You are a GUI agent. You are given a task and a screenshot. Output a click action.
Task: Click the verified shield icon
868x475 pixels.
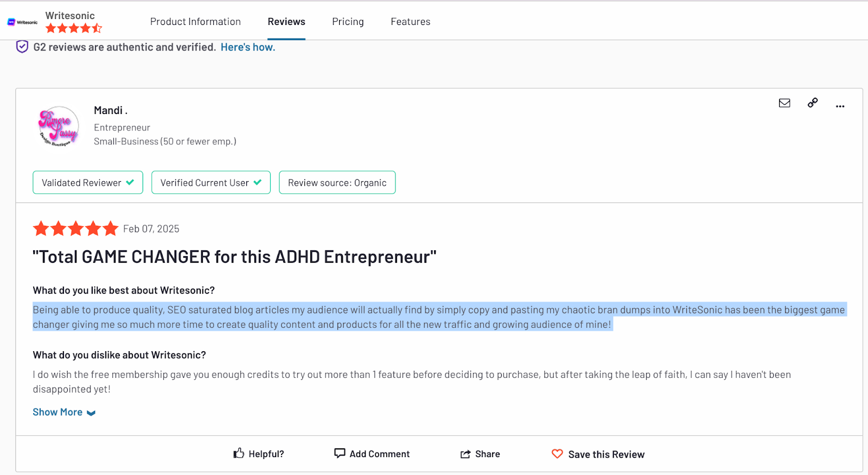(x=22, y=47)
